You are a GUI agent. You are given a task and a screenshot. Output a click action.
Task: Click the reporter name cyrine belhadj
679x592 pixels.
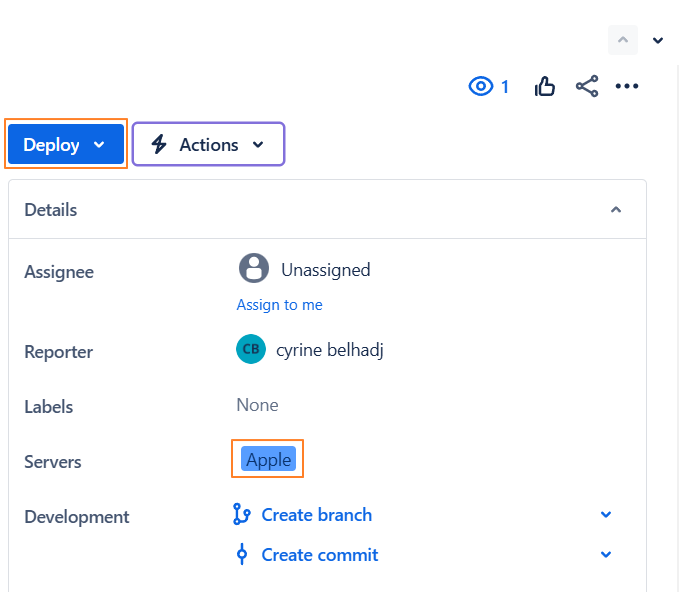(x=331, y=350)
